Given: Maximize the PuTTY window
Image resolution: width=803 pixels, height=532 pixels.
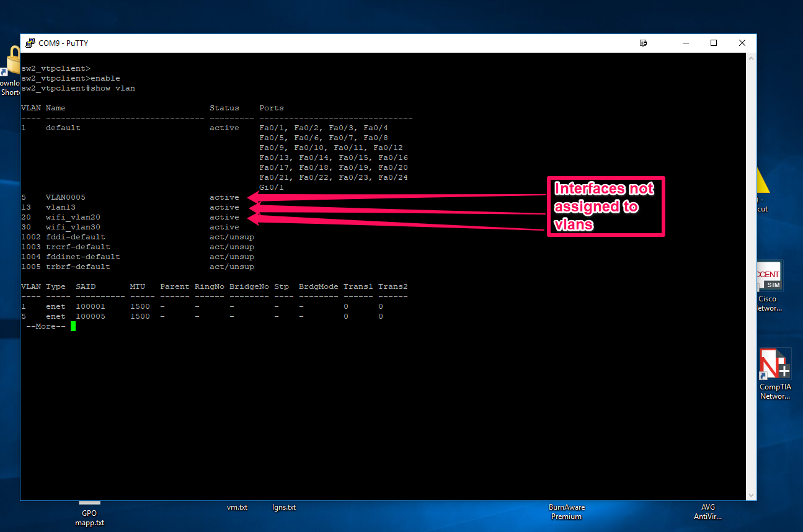Looking at the screenshot, I should coord(713,43).
